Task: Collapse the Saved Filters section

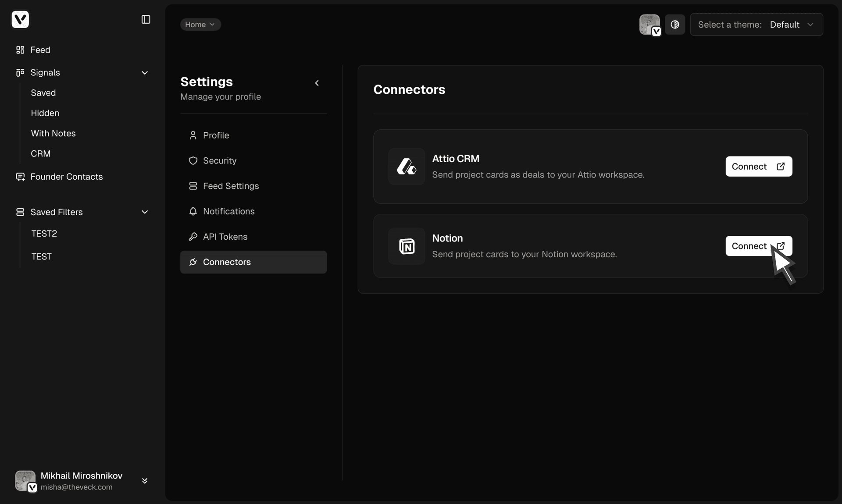Action: click(145, 212)
